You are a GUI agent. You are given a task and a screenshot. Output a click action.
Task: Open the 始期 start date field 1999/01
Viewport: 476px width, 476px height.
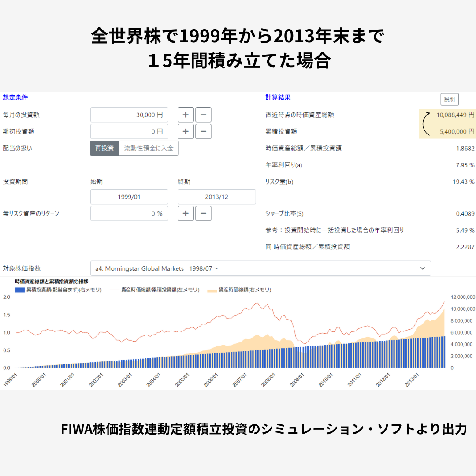(129, 197)
